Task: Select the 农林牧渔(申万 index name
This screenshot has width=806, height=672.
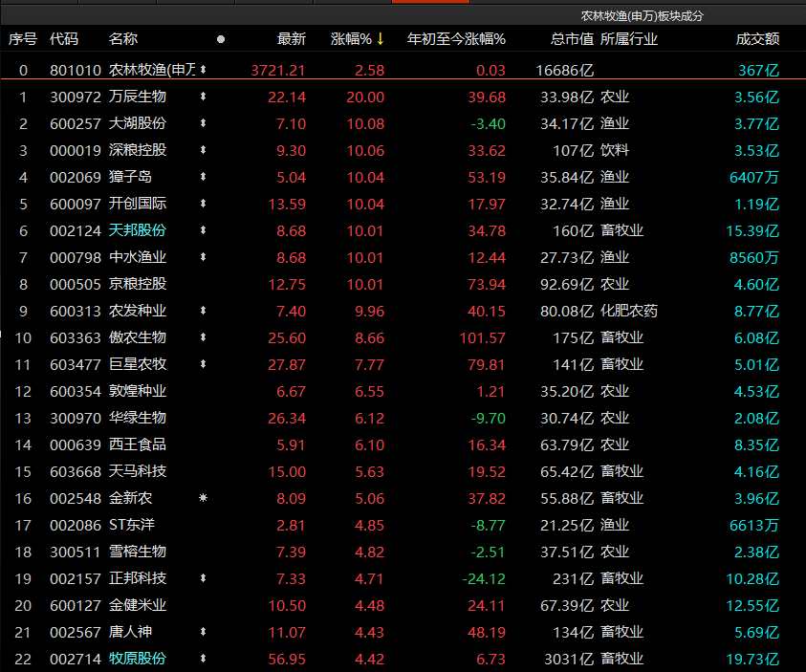Action: pos(152,70)
